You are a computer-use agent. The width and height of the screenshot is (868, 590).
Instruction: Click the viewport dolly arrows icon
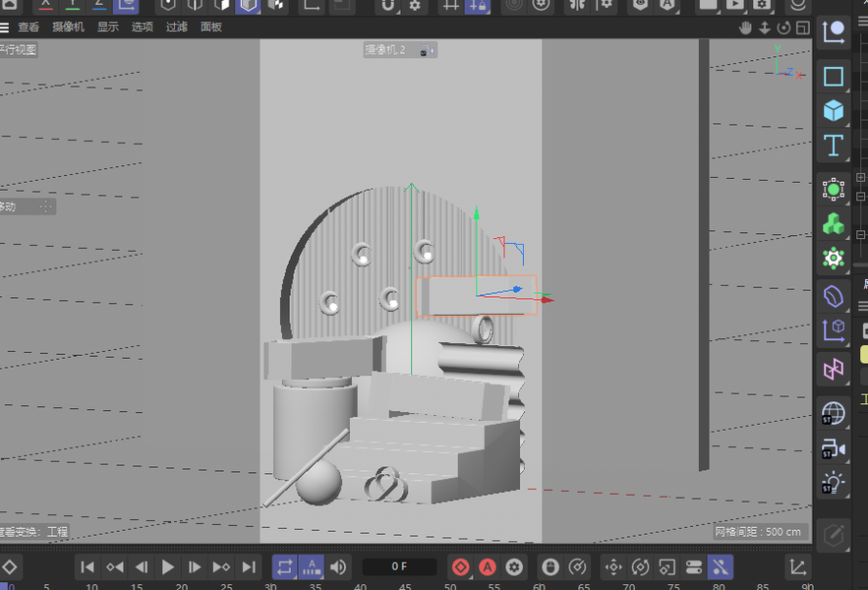point(765,28)
